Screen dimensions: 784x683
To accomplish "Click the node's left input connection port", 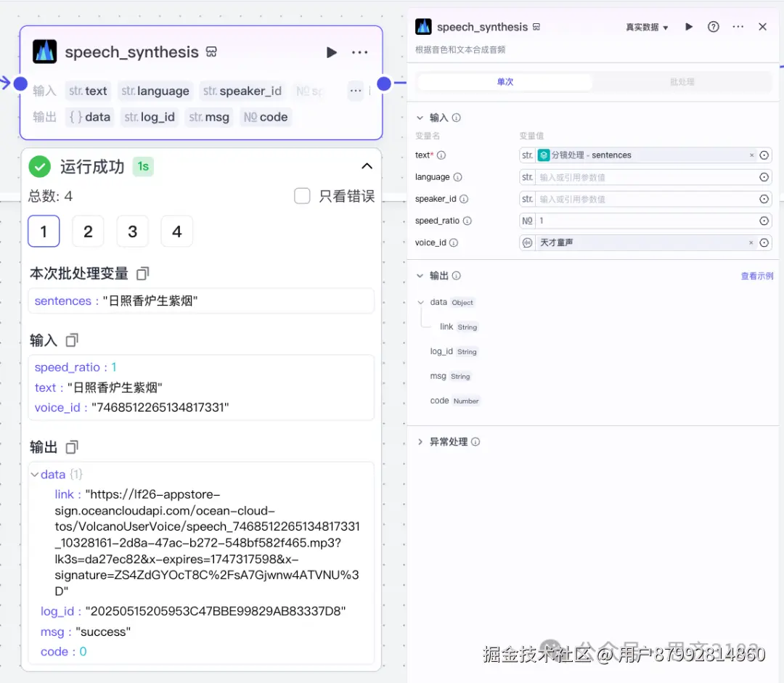I will coord(20,83).
